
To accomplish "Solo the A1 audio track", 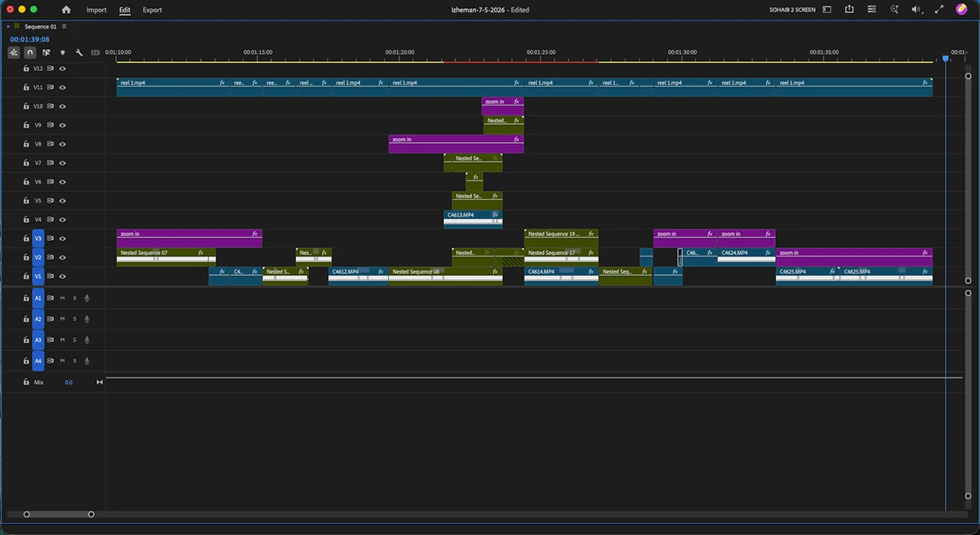I will pyautogui.click(x=74, y=298).
